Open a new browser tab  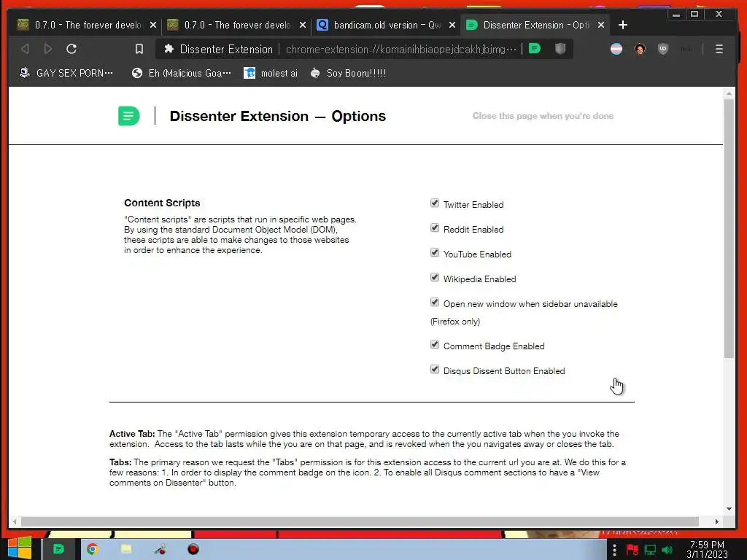pyautogui.click(x=623, y=25)
